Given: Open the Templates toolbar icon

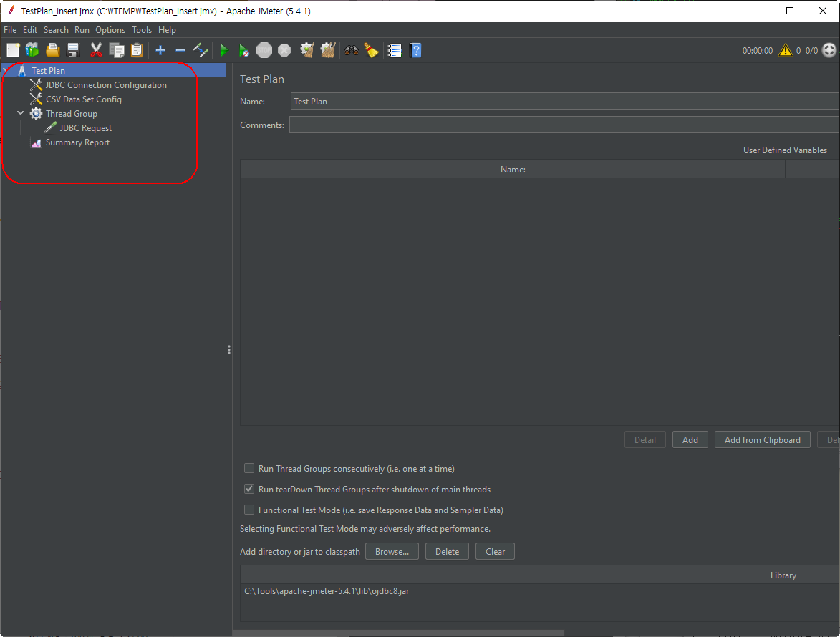Looking at the screenshot, I should click(33, 50).
